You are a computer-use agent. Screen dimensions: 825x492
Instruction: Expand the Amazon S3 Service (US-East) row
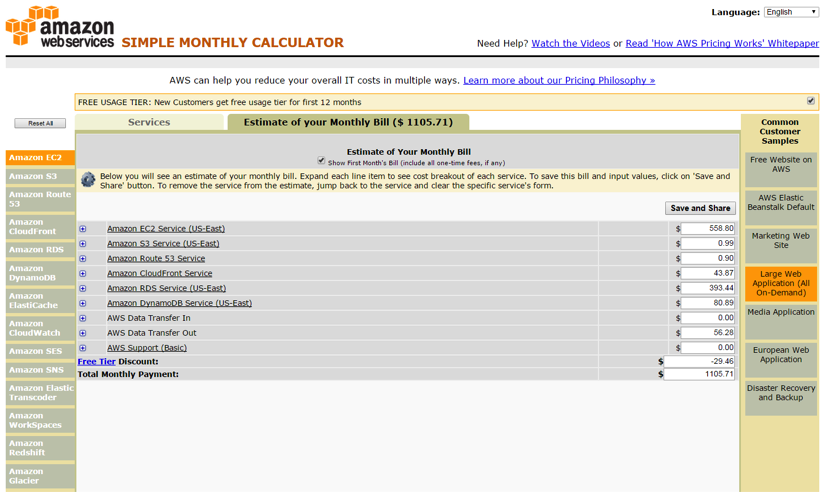pyautogui.click(x=83, y=244)
